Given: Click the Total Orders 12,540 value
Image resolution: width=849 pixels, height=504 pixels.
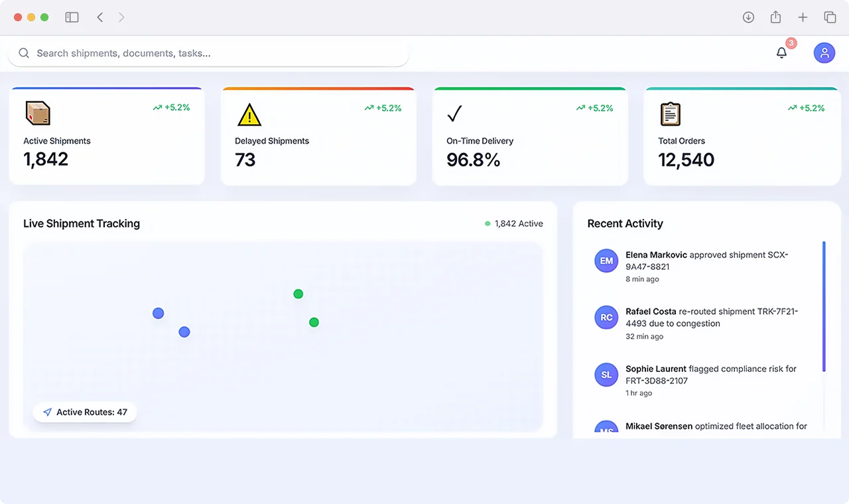Looking at the screenshot, I should pos(686,160).
